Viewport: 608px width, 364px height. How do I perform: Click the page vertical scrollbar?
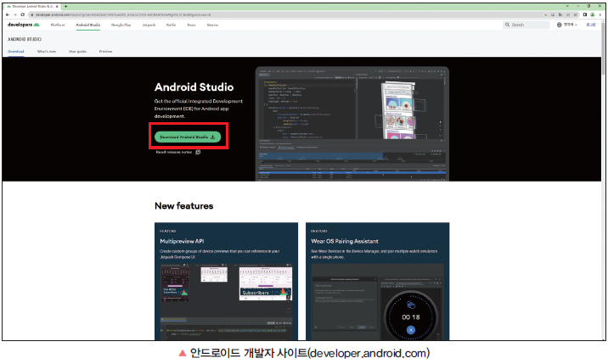click(603, 50)
